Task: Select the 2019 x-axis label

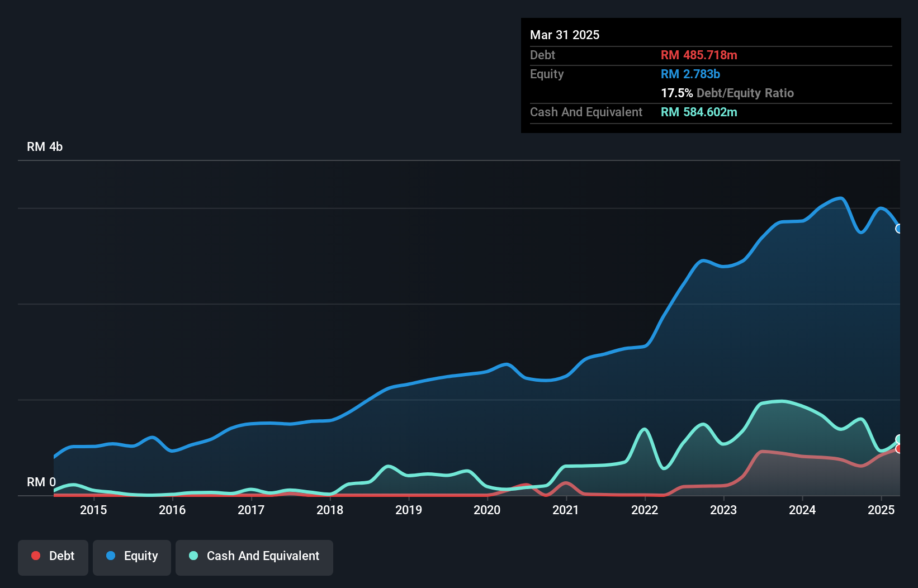Action: tap(409, 510)
